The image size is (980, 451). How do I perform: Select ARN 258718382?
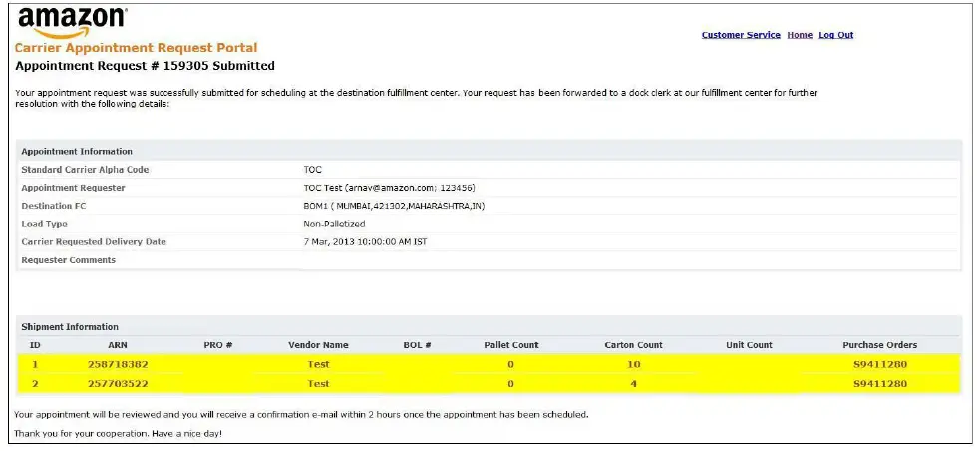click(x=118, y=364)
